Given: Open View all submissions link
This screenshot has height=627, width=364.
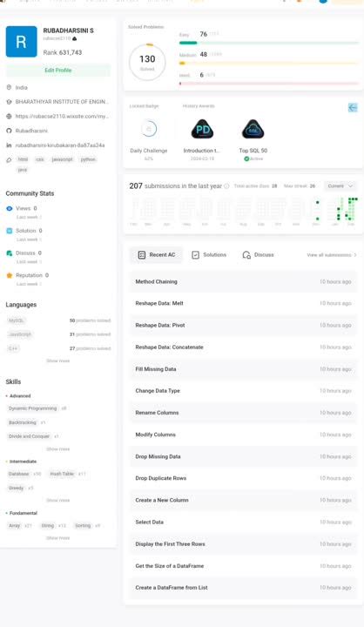Looking at the screenshot, I should click(x=332, y=254).
